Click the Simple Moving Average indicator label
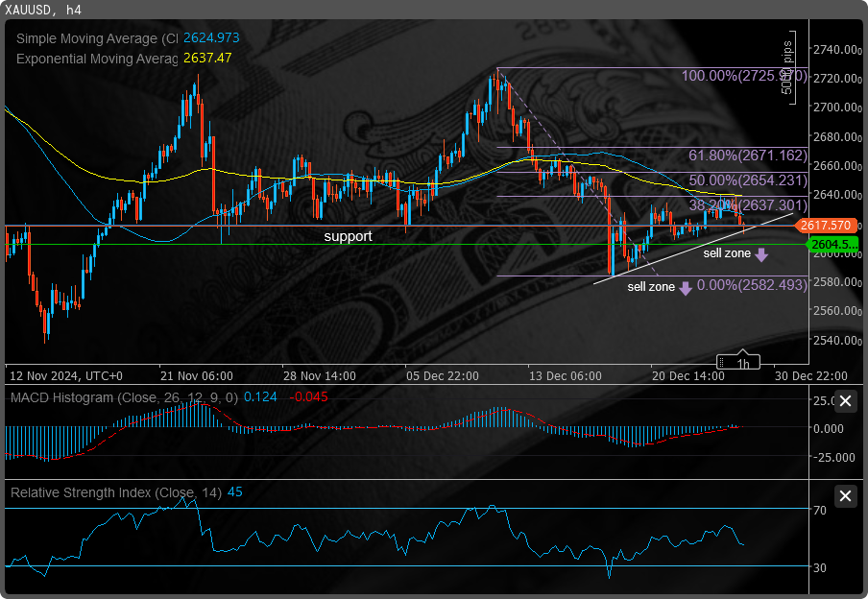The height and width of the screenshot is (599, 868). pyautogui.click(x=97, y=38)
